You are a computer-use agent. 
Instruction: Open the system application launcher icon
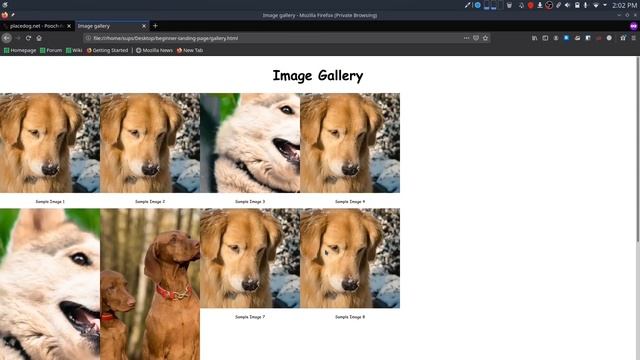[x=5, y=5]
